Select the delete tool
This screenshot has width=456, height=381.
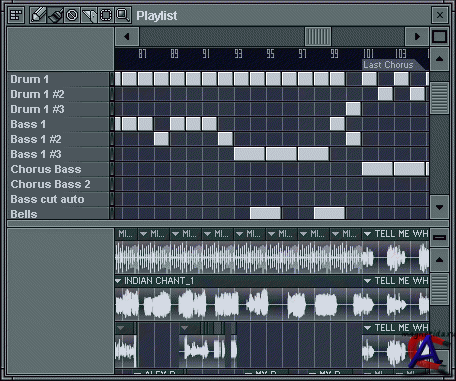72,15
